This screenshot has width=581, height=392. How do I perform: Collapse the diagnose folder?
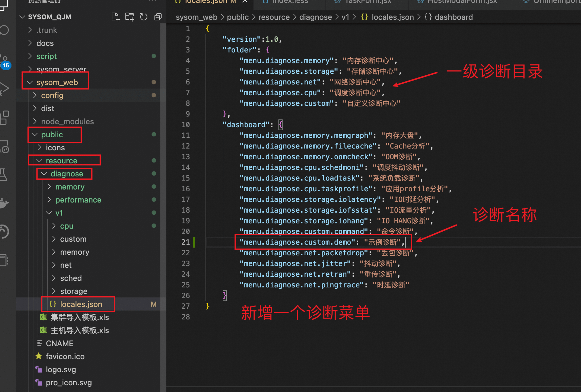pyautogui.click(x=44, y=174)
